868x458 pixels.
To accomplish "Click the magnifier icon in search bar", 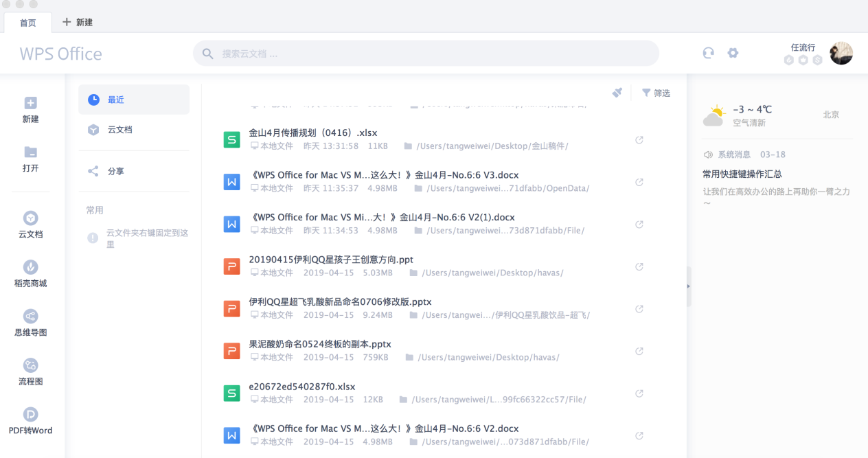I will [x=208, y=54].
